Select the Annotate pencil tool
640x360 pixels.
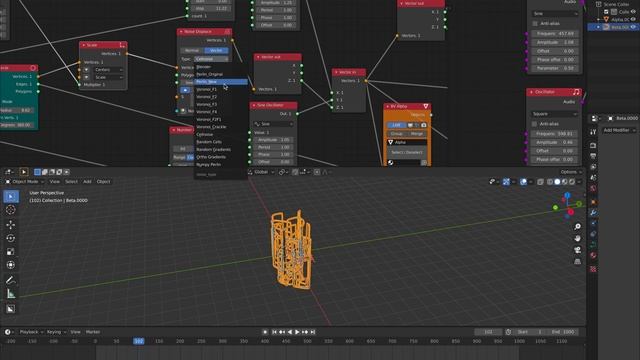[11, 280]
